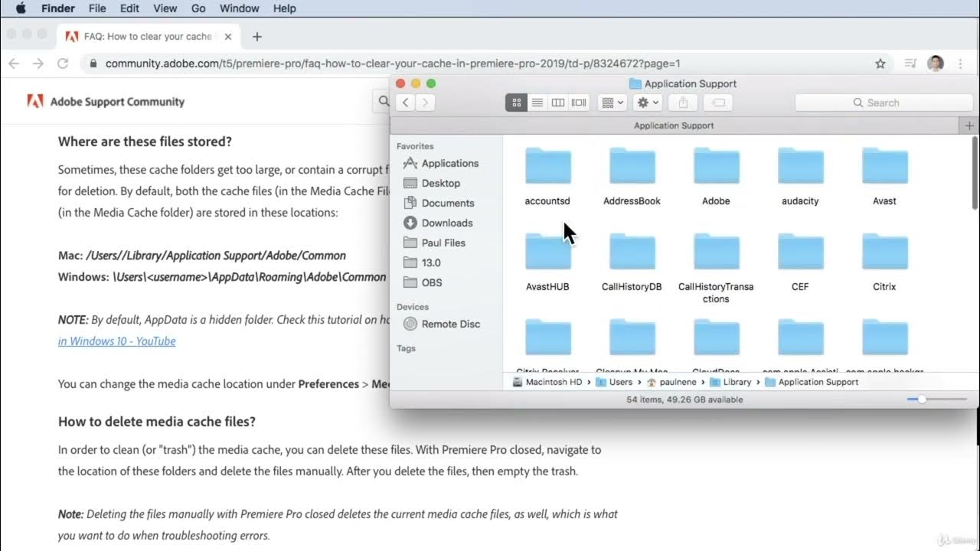
Task: Select the accountsd folder
Action: coord(547,177)
